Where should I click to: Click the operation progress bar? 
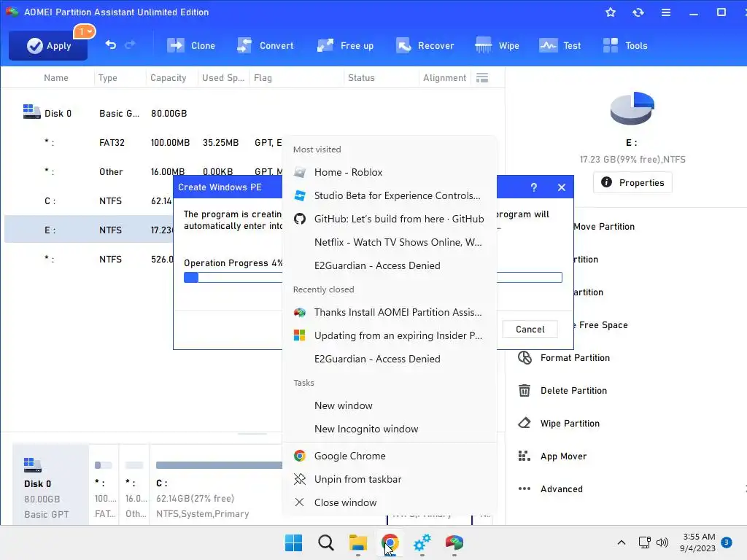(x=373, y=278)
